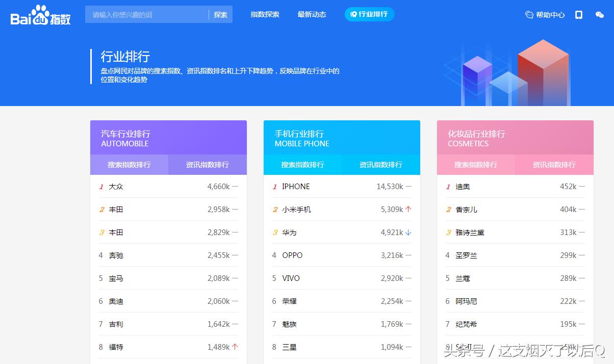Screen dimensions: 614x364
Task: Click the blue down arrow next to 华为
Action: 409,232
